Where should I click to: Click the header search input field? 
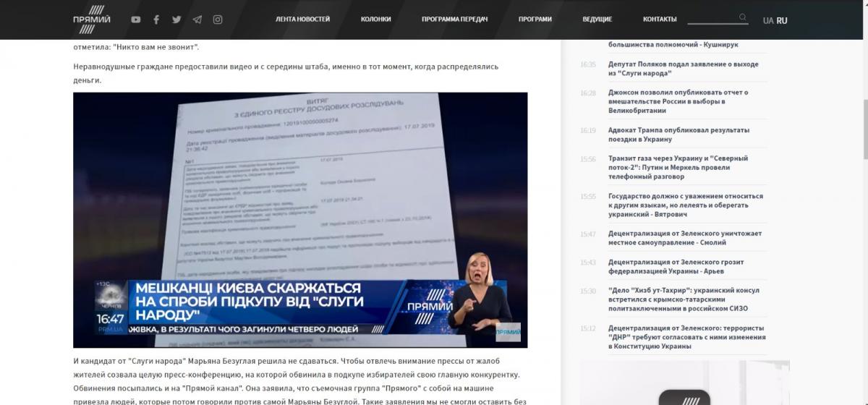[712, 18]
